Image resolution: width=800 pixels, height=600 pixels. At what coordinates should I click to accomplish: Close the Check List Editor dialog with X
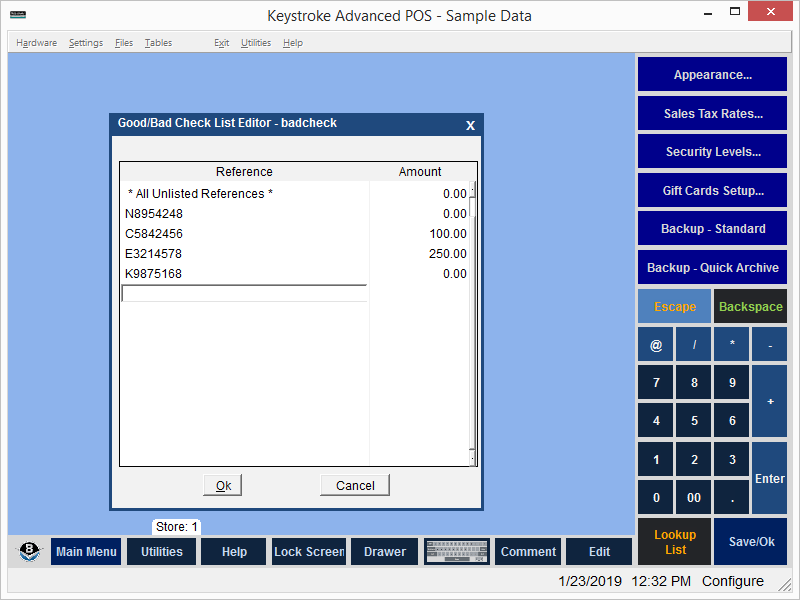click(x=470, y=125)
